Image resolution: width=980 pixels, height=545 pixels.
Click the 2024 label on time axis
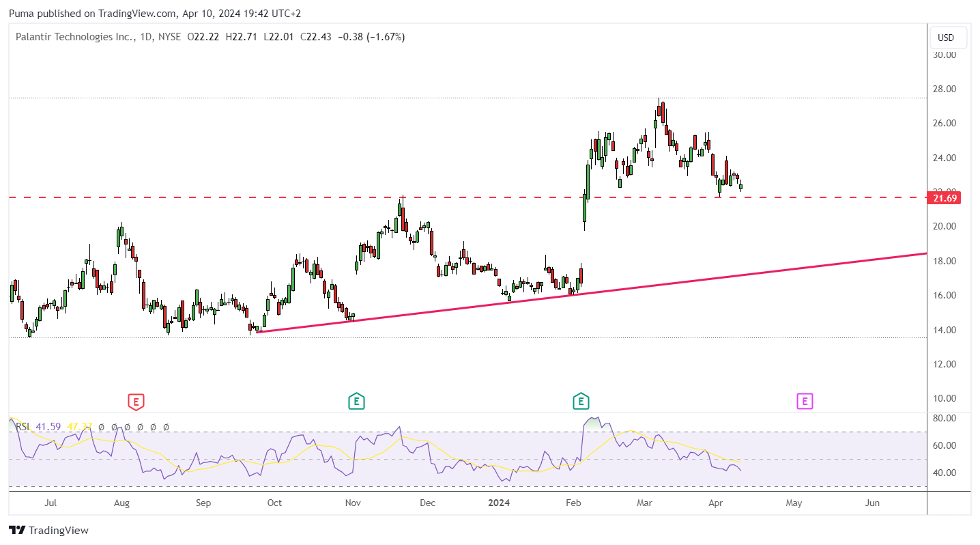click(x=500, y=503)
